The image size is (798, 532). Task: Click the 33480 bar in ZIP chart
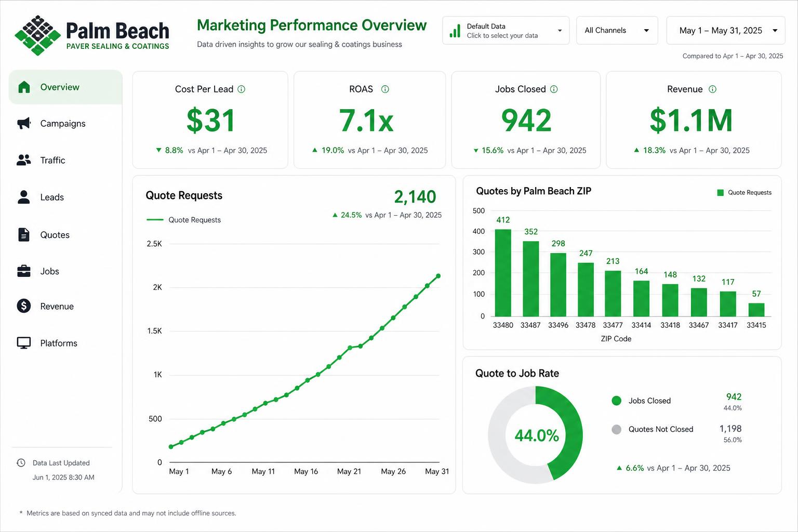pos(503,273)
